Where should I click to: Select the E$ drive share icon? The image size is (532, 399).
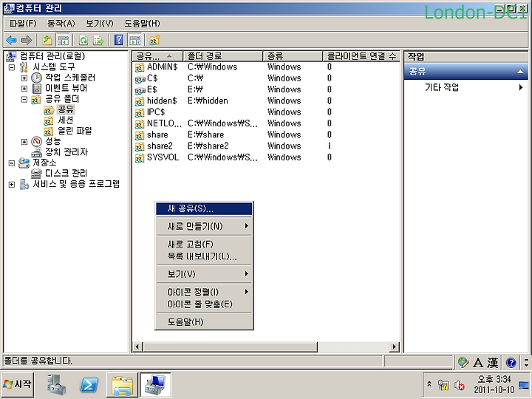(x=140, y=90)
